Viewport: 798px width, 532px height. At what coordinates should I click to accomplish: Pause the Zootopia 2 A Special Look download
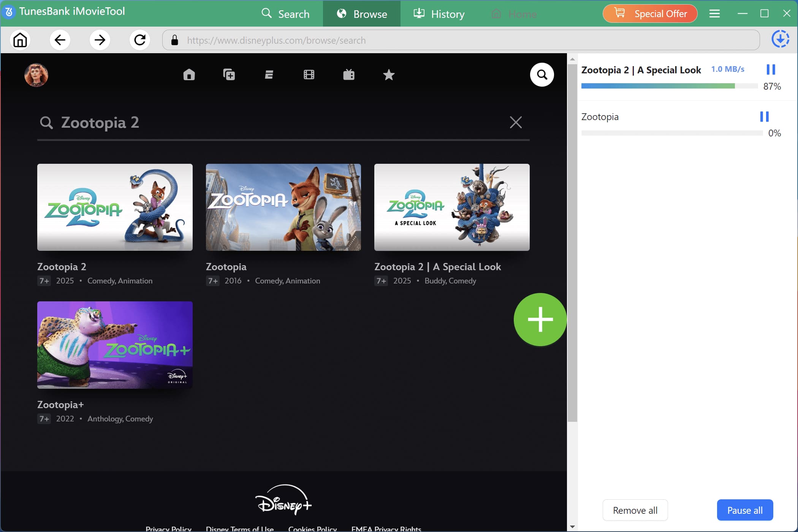[771, 70]
